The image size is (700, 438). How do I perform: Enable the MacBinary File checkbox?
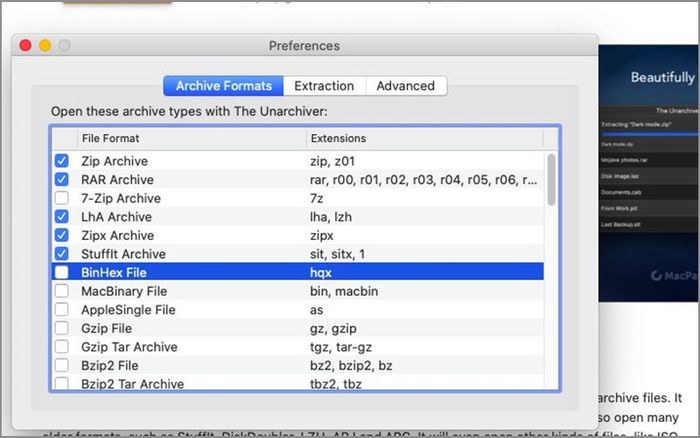(x=62, y=291)
